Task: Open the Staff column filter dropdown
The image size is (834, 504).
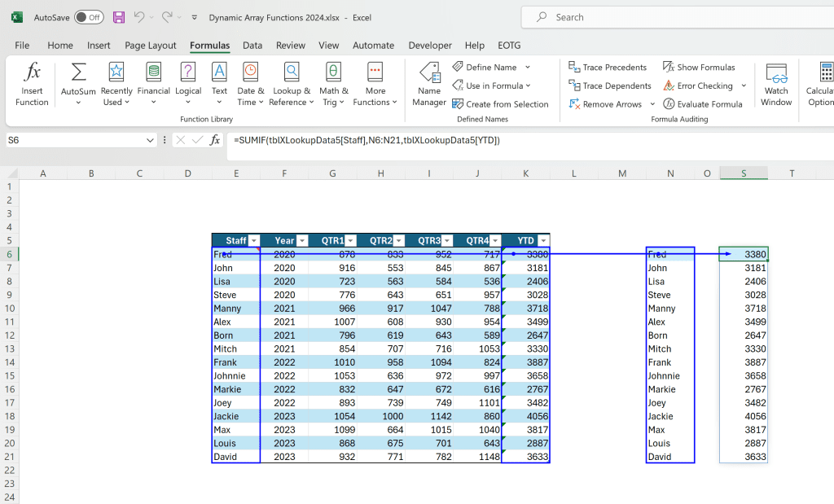Action: (x=253, y=240)
